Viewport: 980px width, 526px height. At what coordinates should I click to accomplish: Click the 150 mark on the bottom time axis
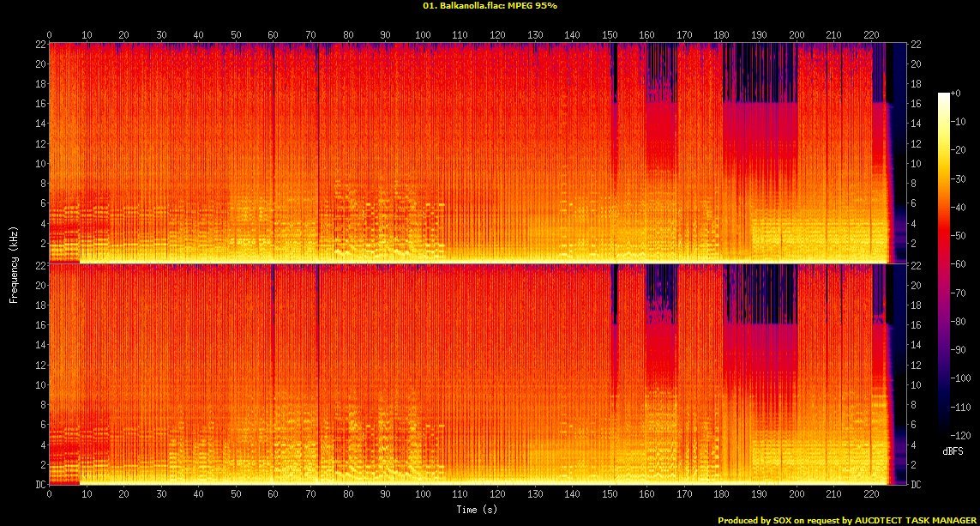pos(610,495)
